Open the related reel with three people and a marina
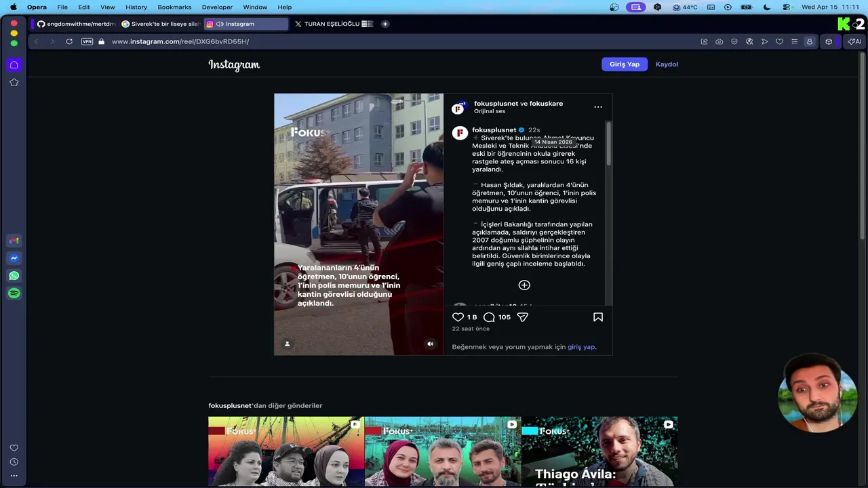868x488 pixels. click(x=443, y=452)
